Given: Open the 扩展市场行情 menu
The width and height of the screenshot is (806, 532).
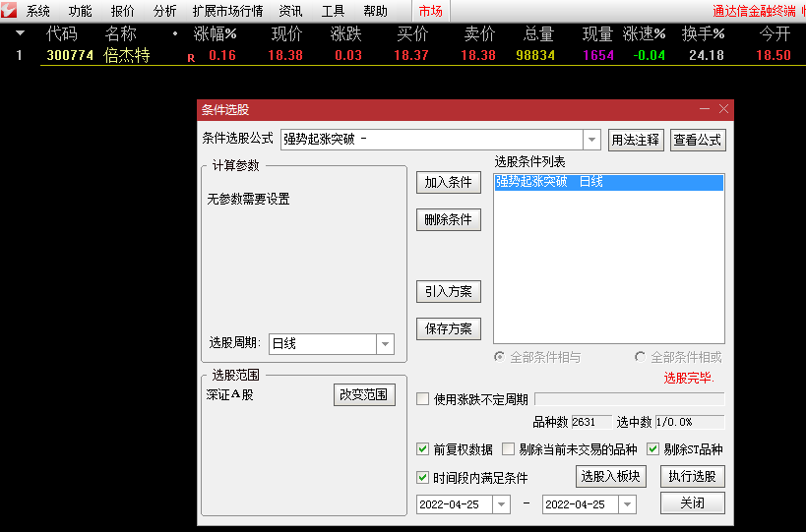Looking at the screenshot, I should tap(227, 11).
